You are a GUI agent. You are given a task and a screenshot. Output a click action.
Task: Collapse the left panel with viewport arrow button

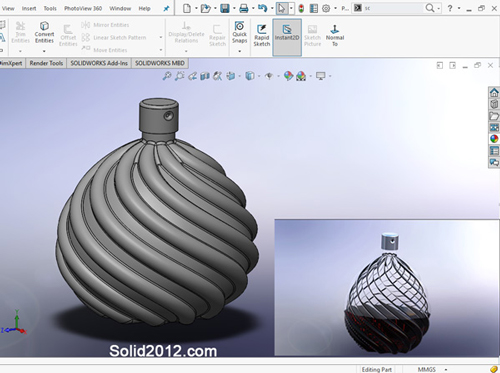[440, 66]
